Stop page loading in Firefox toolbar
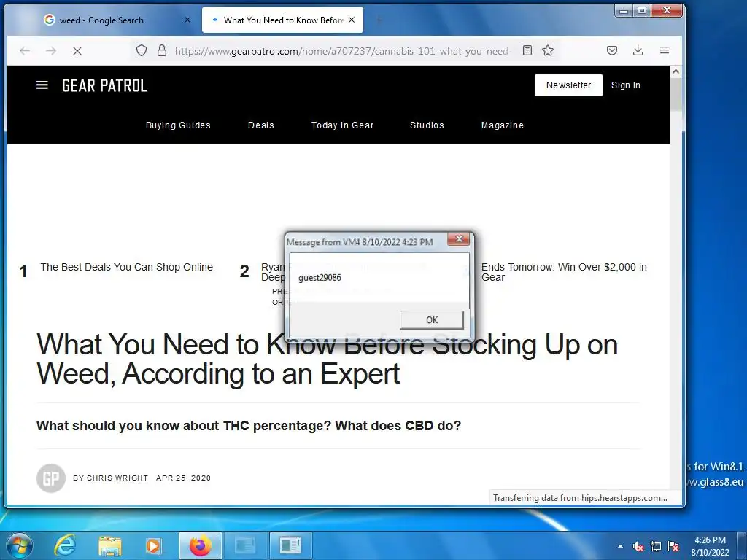The width and height of the screenshot is (747, 560). (77, 50)
